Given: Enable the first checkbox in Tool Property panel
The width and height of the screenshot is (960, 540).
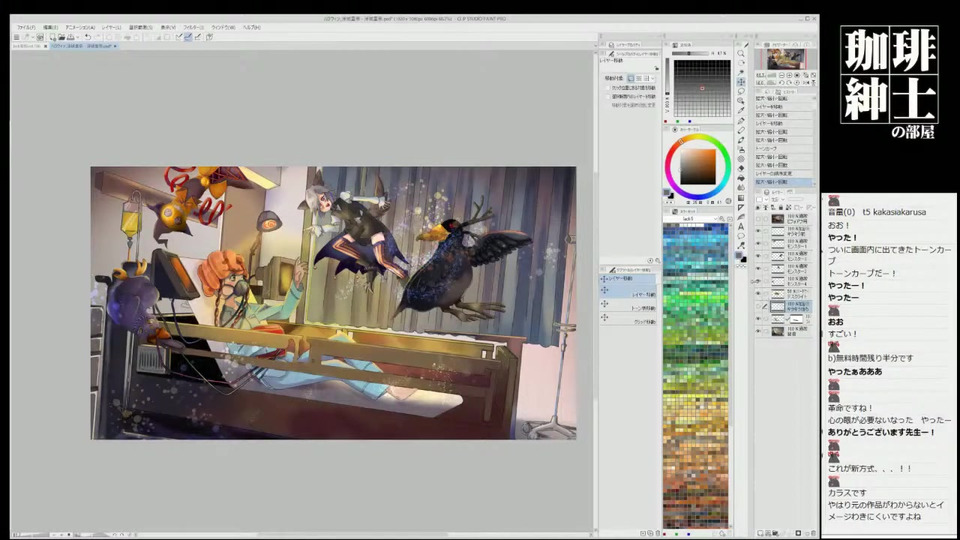Looking at the screenshot, I should point(608,87).
